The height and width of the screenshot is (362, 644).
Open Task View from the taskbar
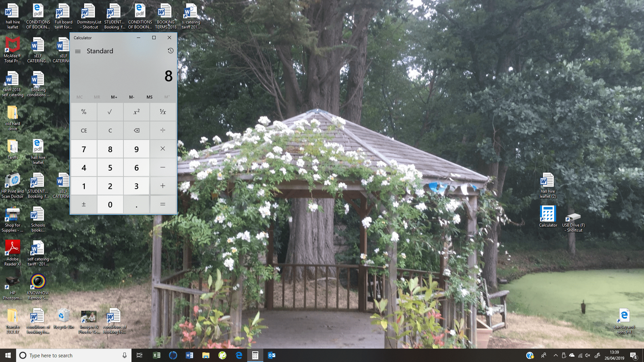pos(140,355)
